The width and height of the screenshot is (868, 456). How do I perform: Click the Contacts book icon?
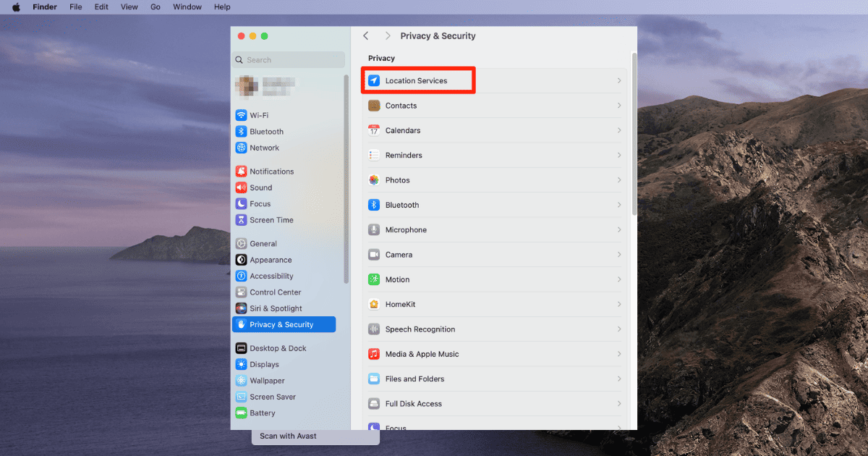coord(374,106)
